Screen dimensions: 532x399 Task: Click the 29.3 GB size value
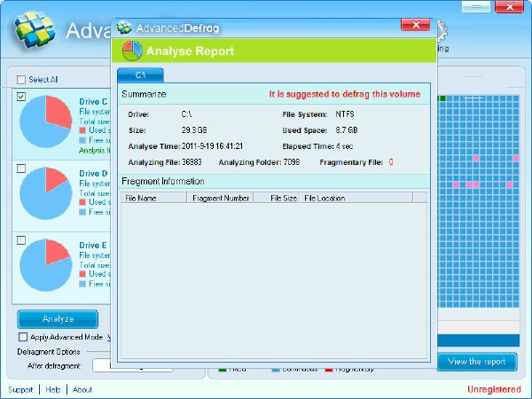click(194, 130)
